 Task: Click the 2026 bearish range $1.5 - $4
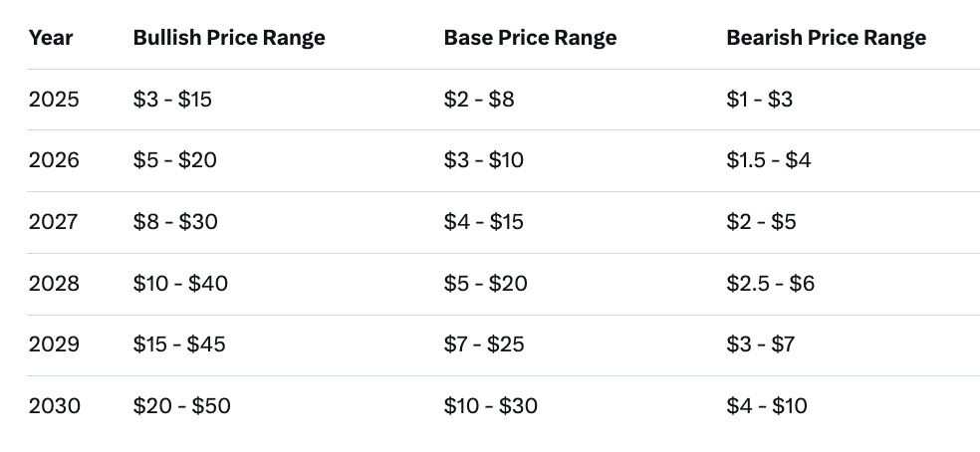point(769,160)
